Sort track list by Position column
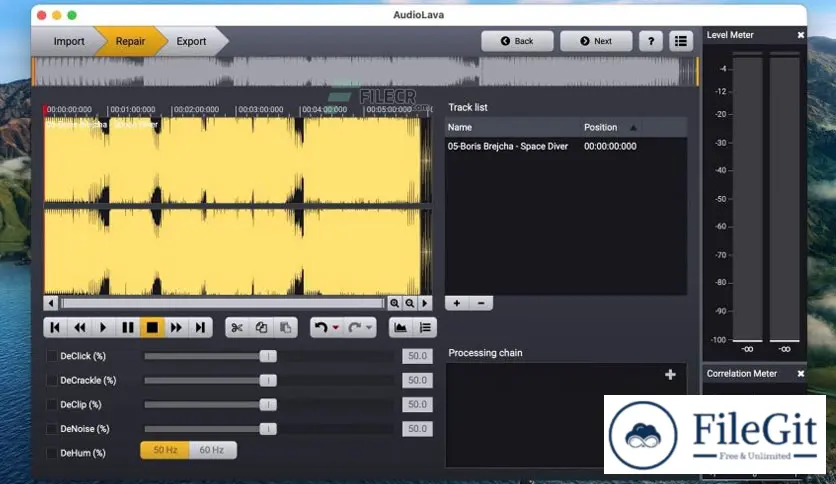The height and width of the screenshot is (484, 836). tap(609, 127)
